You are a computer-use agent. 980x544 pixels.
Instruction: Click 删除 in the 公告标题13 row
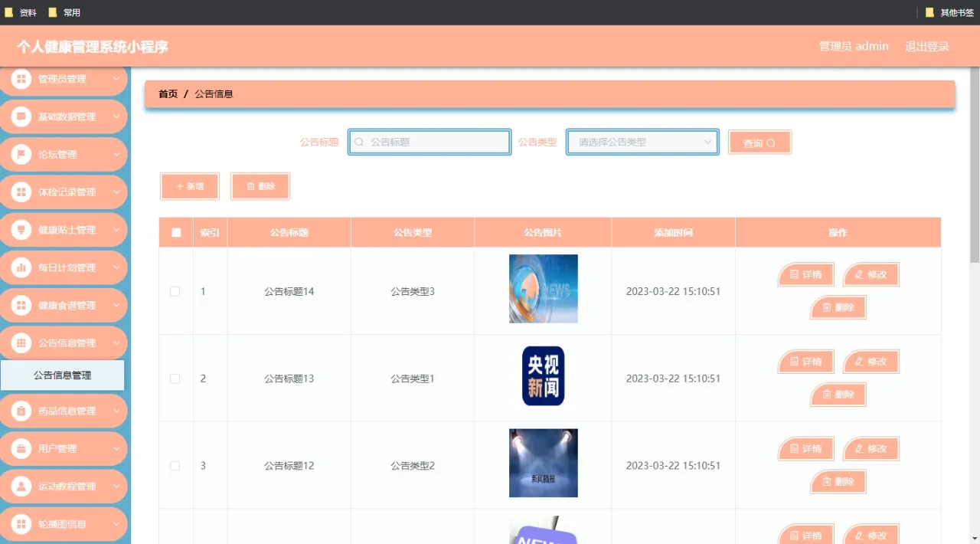(838, 395)
